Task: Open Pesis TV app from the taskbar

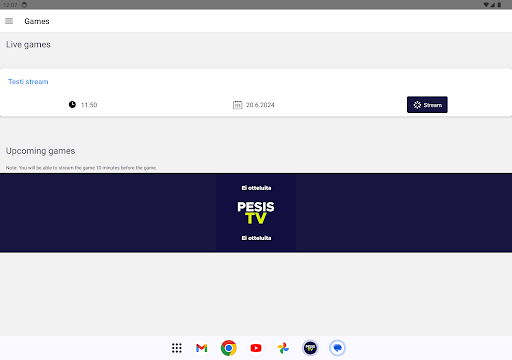Action: coord(310,348)
